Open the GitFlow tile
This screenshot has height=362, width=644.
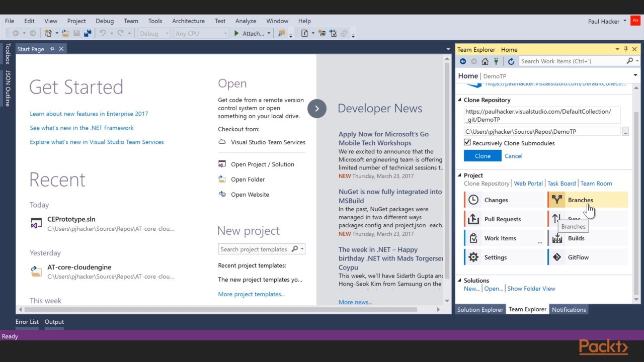[588, 257]
